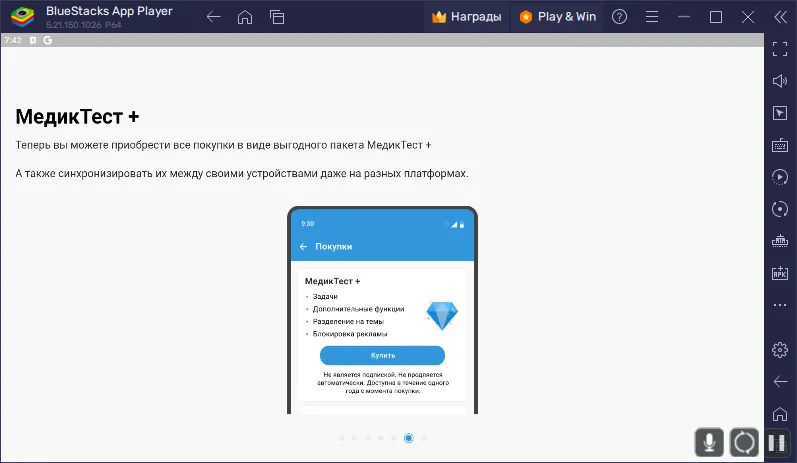The width and height of the screenshot is (797, 463).
Task: Click the blue diamond icon in the preview
Action: (x=442, y=315)
